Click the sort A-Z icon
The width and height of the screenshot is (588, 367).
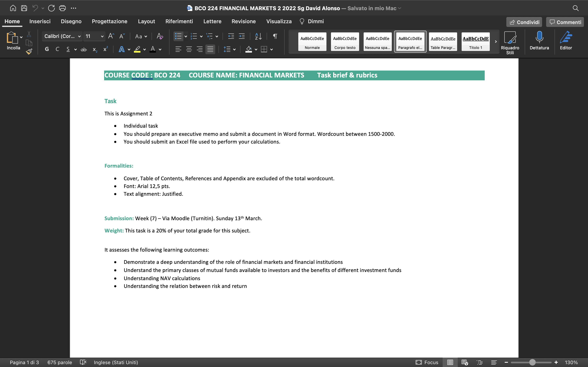tap(258, 36)
